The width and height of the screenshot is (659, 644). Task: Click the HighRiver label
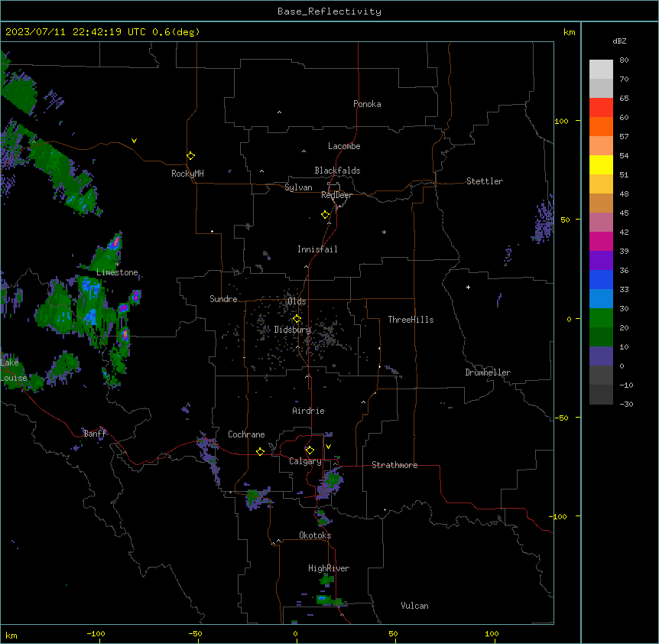point(329,568)
